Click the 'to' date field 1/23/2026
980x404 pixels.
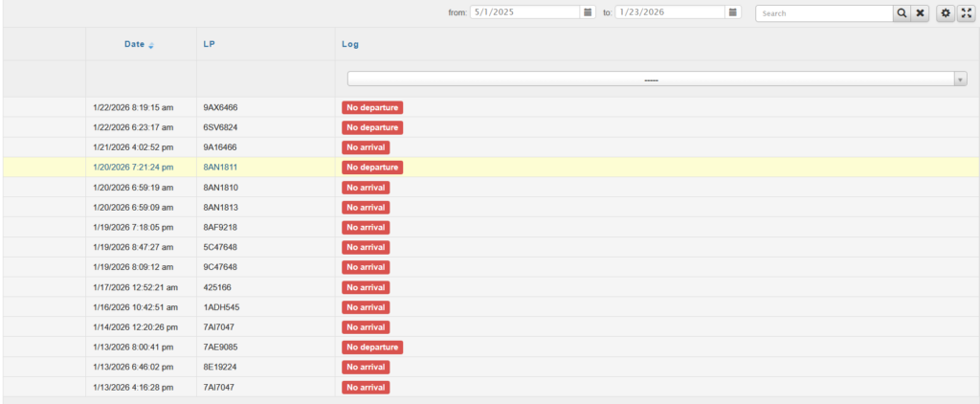[x=669, y=12]
